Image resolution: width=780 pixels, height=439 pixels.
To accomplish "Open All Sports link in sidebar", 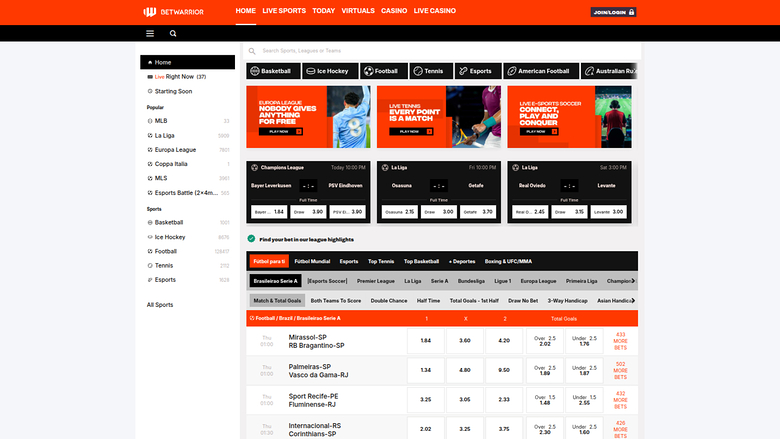I will [160, 305].
